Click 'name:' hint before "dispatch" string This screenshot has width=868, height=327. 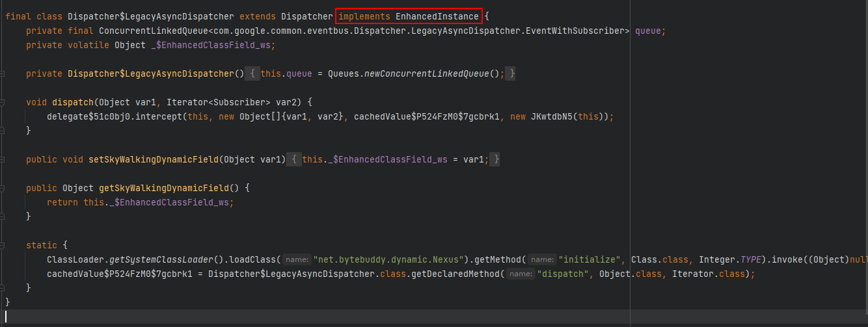pos(521,274)
